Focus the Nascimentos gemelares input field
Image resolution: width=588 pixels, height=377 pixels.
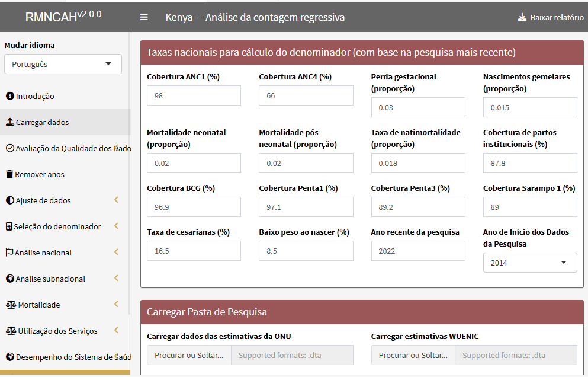pyautogui.click(x=530, y=107)
